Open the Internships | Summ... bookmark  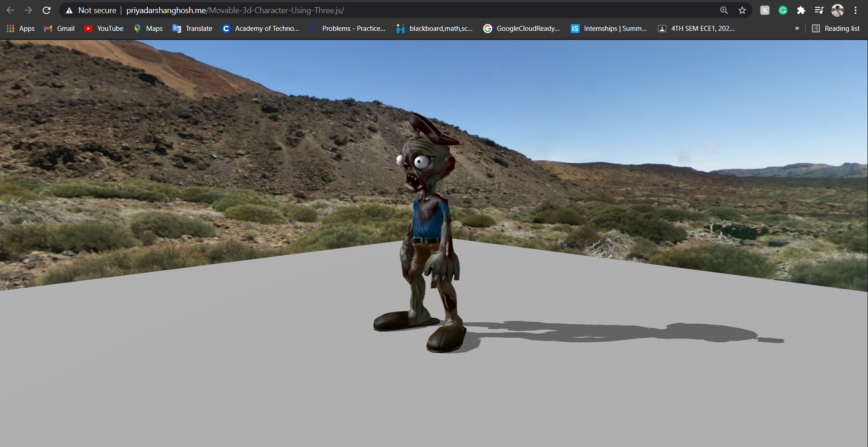click(609, 28)
